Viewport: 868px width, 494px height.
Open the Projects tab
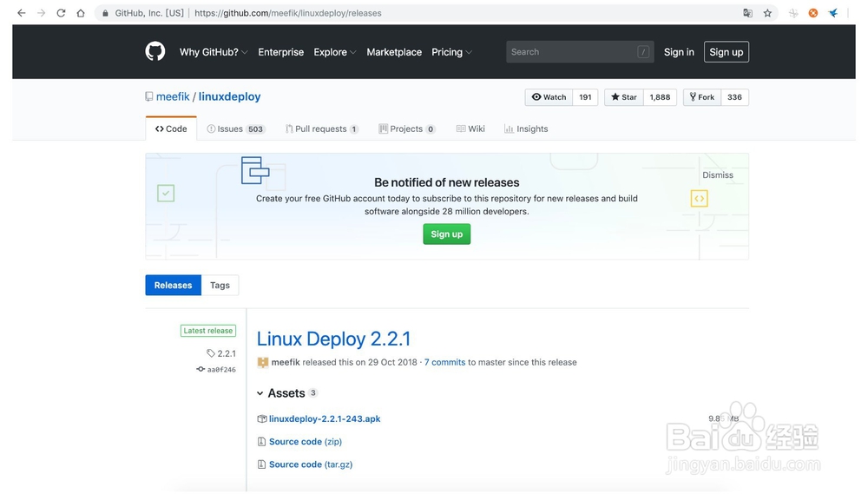click(x=407, y=128)
